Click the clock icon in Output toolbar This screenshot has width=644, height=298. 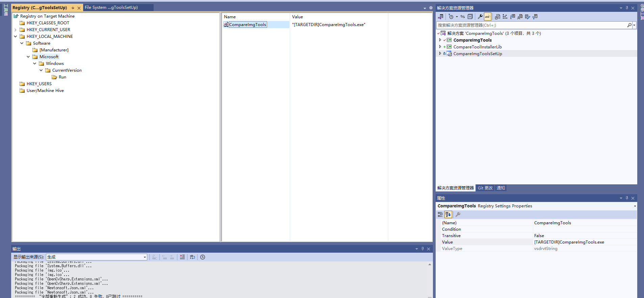click(x=203, y=257)
